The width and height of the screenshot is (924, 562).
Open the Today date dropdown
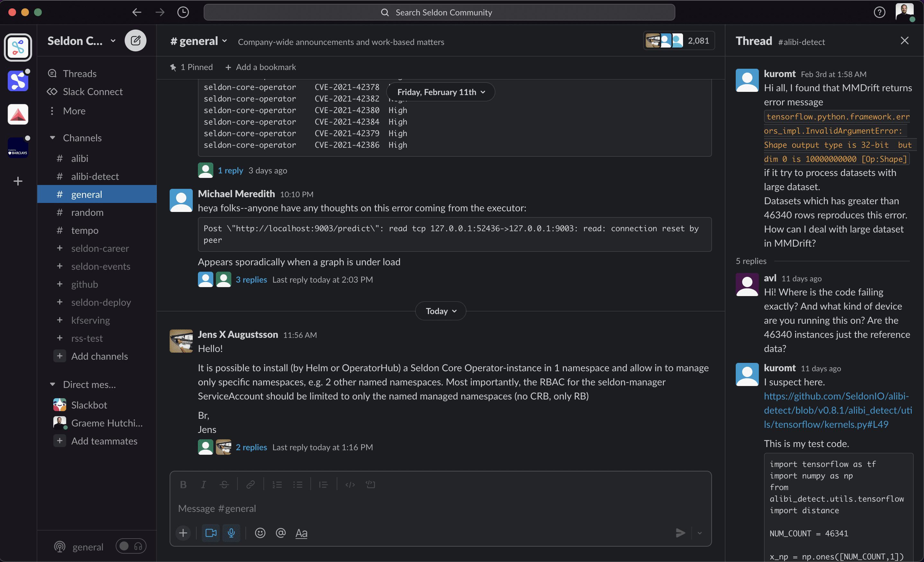tap(440, 311)
